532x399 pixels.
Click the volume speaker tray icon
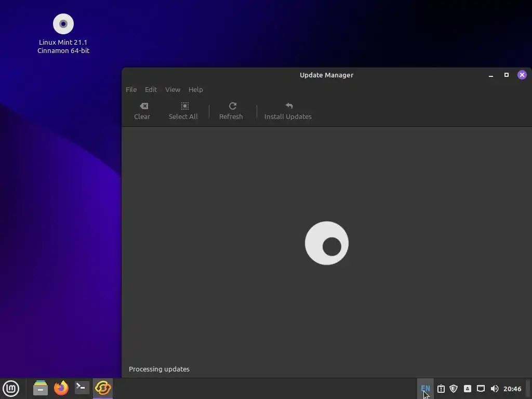pos(495,389)
